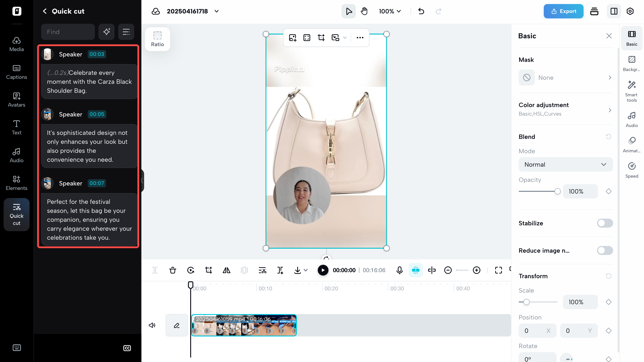
Task: Click the Mirror/flip icon on timeline toolbar
Action: pos(226,270)
